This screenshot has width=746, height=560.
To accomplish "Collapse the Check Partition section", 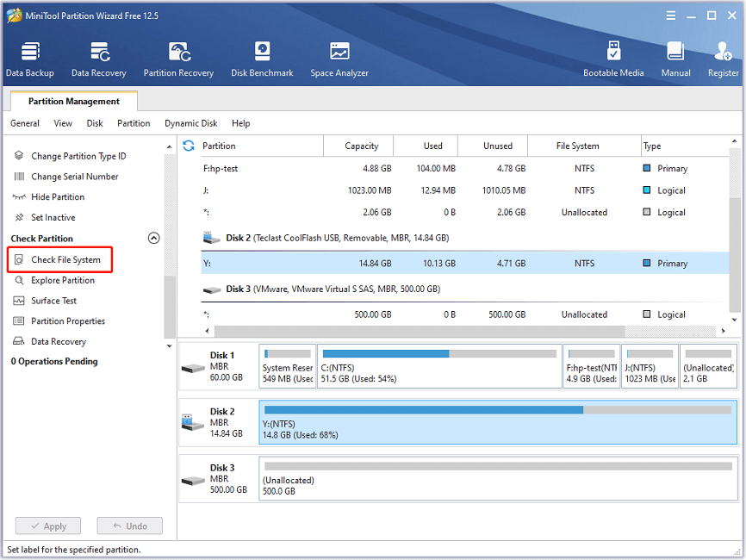I will pos(155,239).
